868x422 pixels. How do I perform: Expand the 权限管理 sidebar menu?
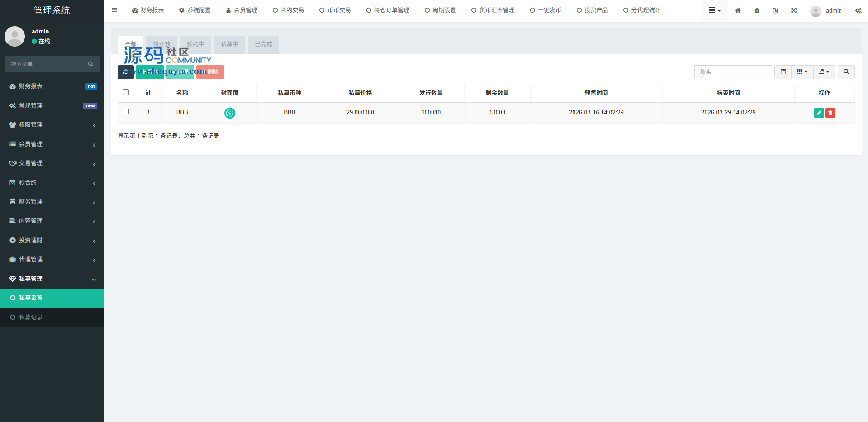tap(52, 125)
